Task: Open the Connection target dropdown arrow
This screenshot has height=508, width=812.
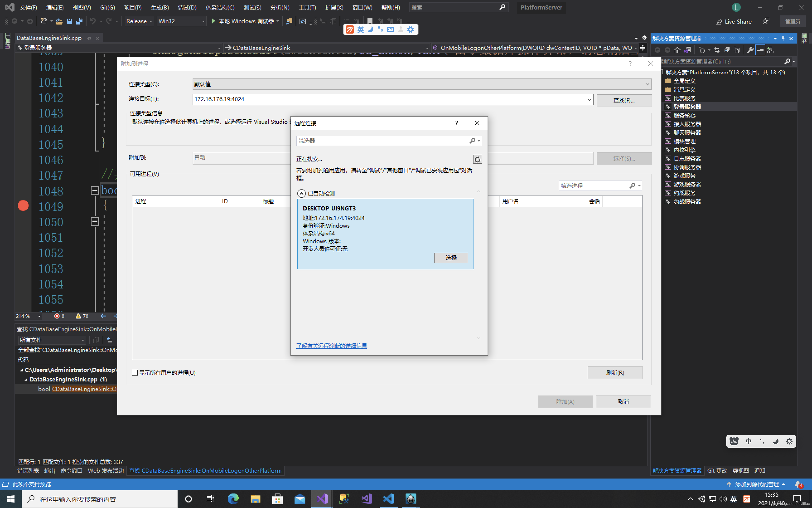Action: pyautogui.click(x=589, y=100)
